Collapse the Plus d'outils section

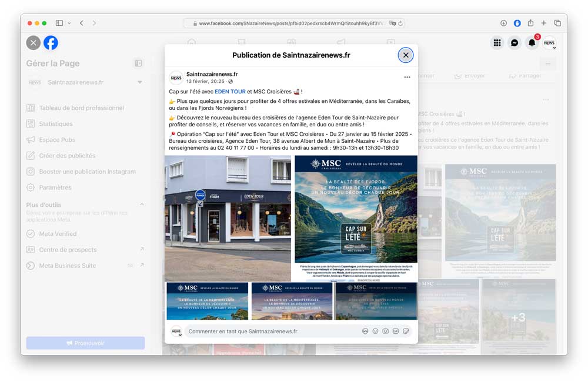coord(142,205)
